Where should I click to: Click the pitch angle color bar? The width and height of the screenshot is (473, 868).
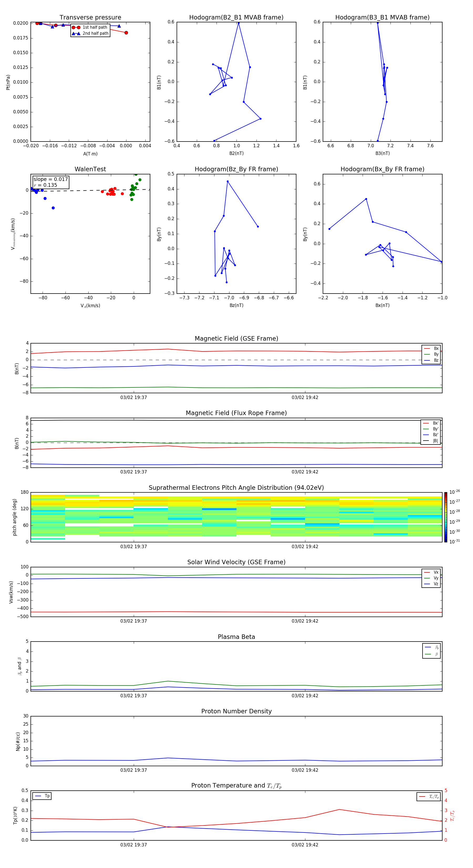point(446,517)
